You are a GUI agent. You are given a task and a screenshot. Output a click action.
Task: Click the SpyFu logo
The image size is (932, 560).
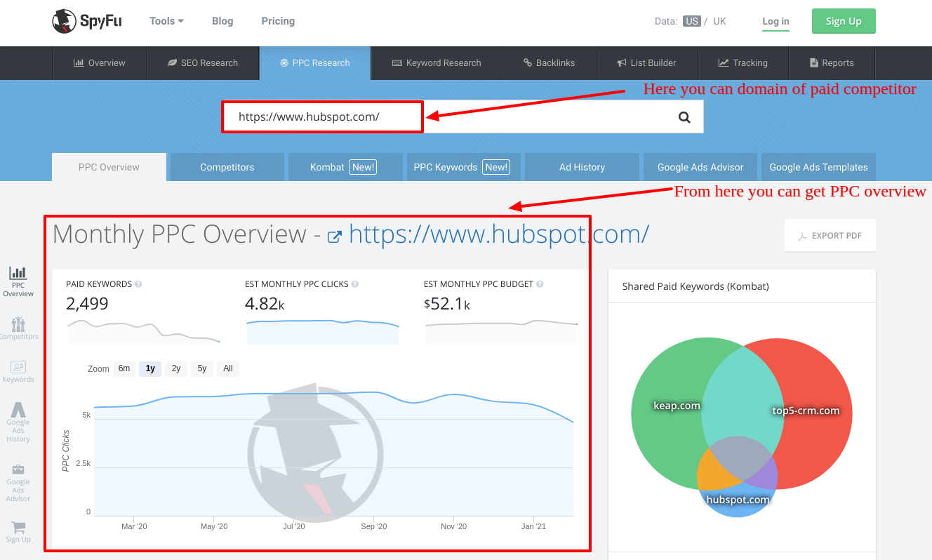click(x=87, y=21)
